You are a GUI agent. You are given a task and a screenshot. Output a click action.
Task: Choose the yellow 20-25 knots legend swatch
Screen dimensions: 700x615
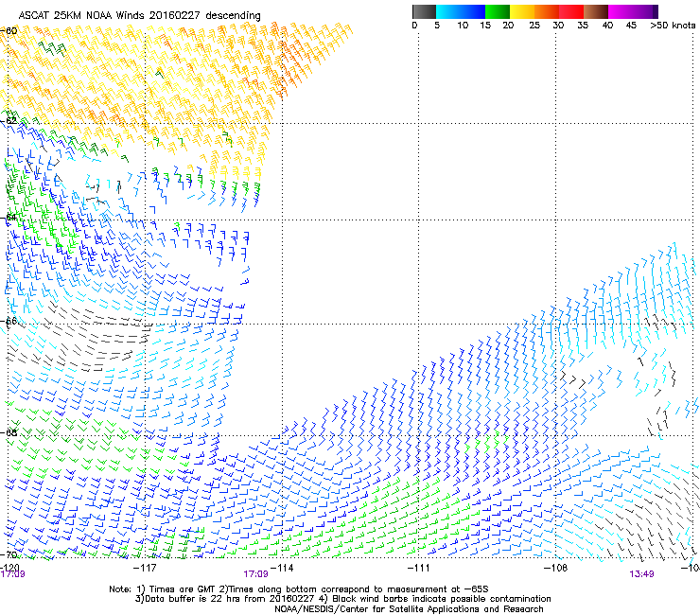[x=522, y=11]
